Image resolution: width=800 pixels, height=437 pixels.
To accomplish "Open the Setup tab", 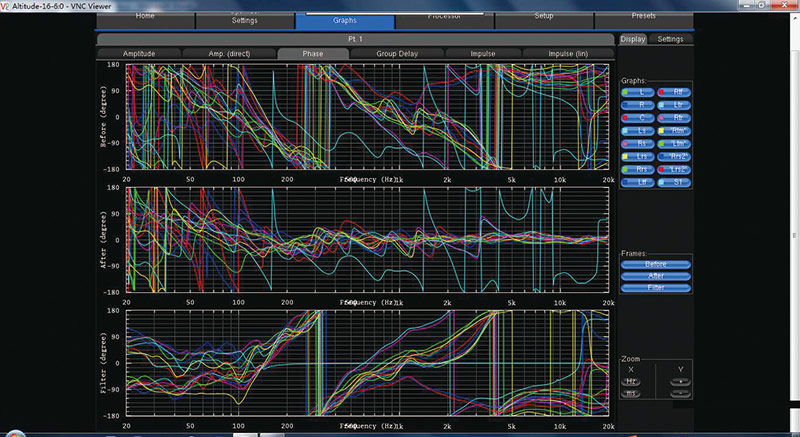I will [544, 20].
